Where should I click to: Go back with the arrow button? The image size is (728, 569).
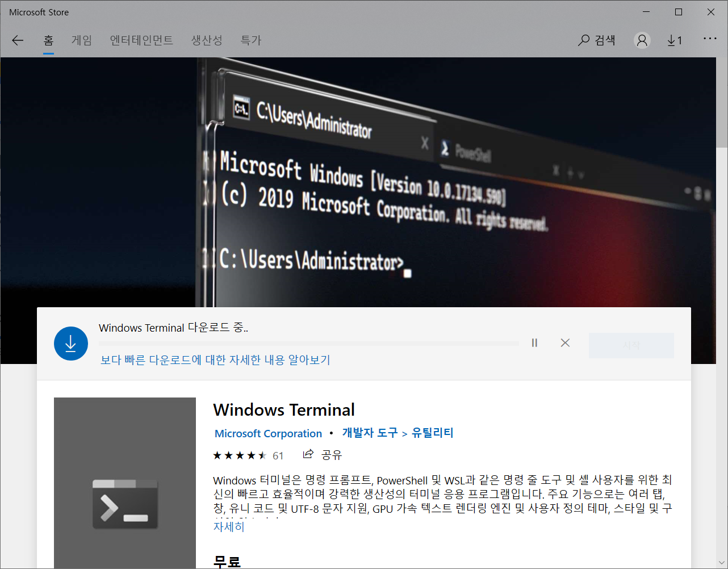[18, 40]
